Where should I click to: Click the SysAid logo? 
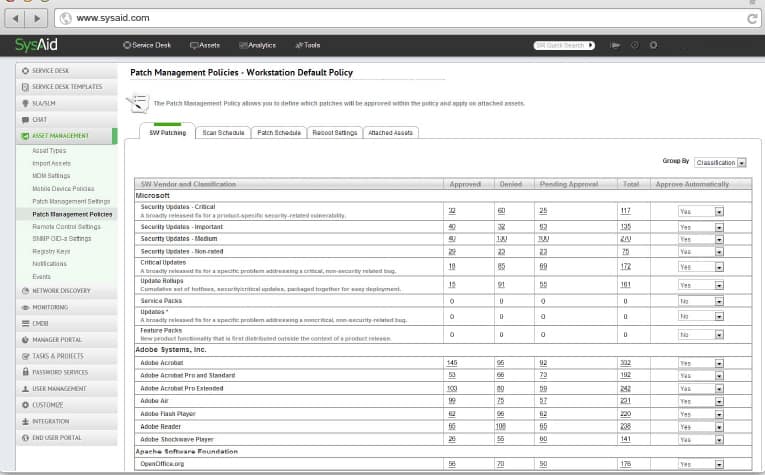click(36, 45)
